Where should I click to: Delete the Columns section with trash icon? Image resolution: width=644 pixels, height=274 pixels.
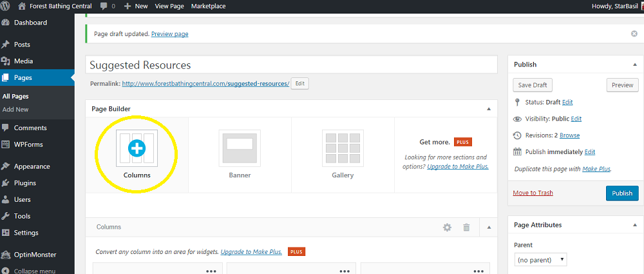(466, 227)
